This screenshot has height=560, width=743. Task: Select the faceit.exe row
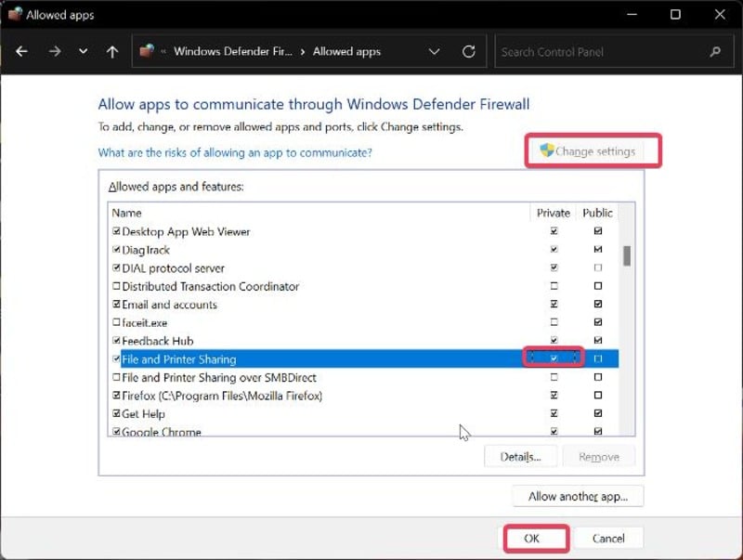pyautogui.click(x=364, y=322)
